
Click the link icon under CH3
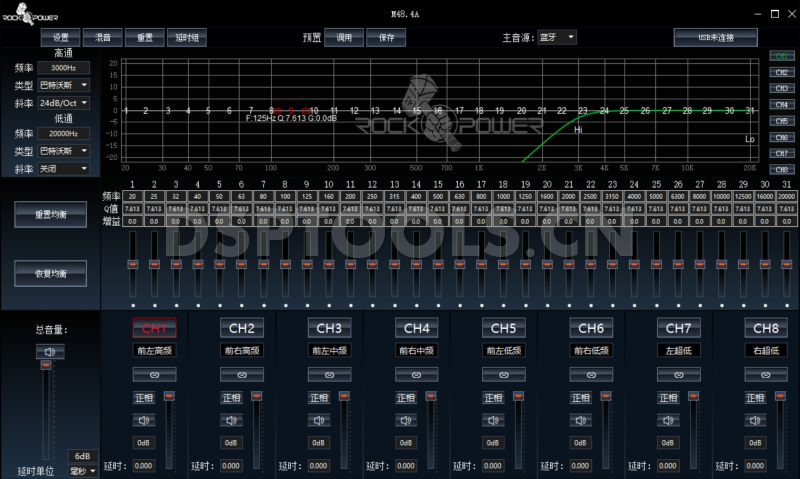(x=320, y=373)
